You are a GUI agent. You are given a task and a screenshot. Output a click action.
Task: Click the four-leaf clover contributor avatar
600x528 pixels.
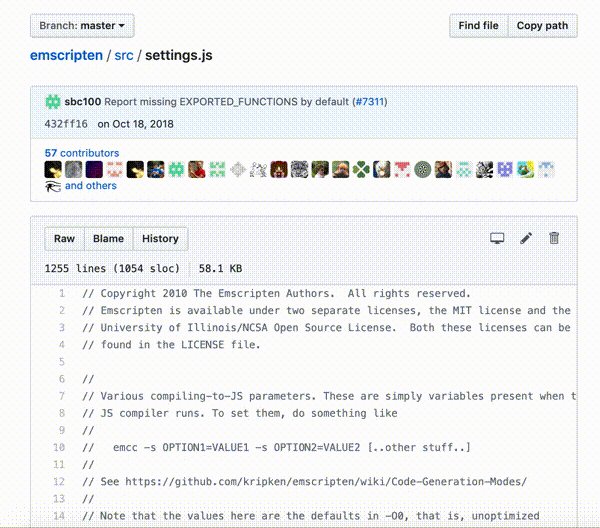pyautogui.click(x=361, y=169)
